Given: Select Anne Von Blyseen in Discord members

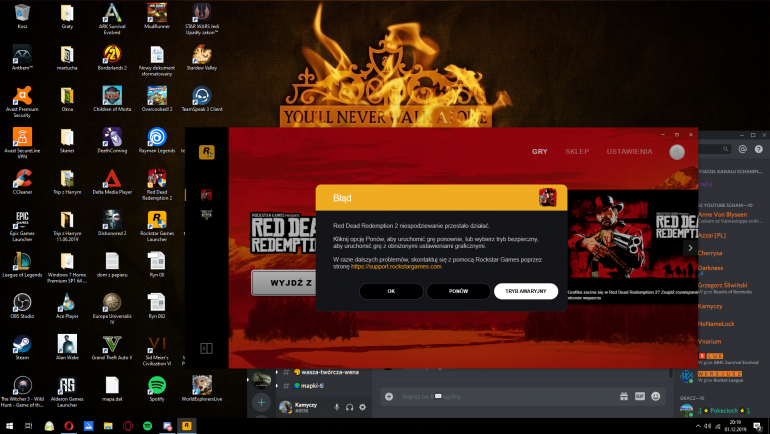Looking at the screenshot, I should 722,215.
